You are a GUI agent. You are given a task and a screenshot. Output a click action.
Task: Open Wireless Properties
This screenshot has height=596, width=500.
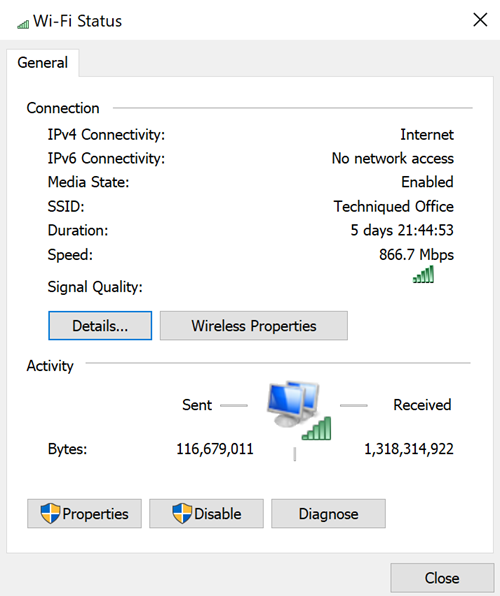tap(254, 326)
